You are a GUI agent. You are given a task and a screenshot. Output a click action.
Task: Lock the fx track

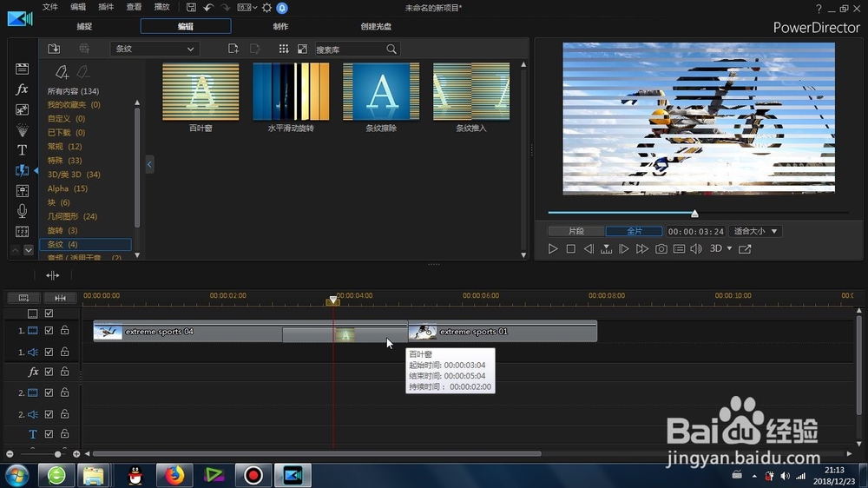click(x=65, y=372)
